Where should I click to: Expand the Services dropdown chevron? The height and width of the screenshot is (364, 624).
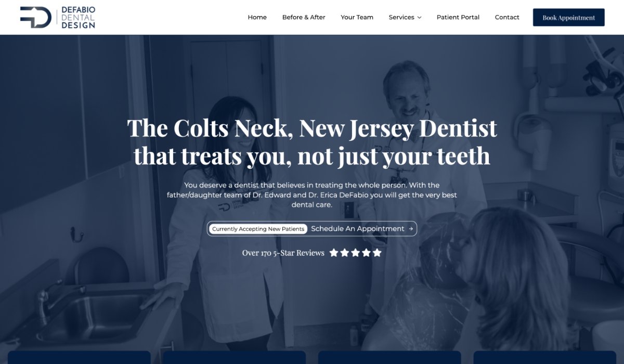click(x=419, y=18)
